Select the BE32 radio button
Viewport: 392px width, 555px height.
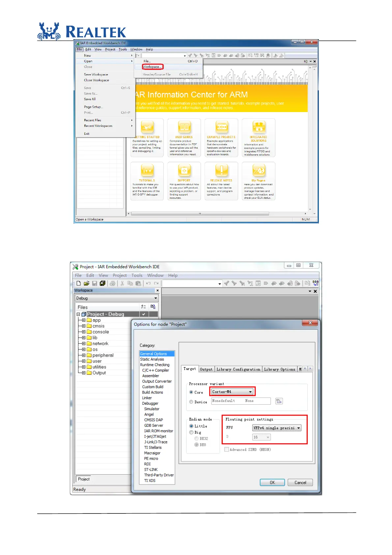coord(196,439)
